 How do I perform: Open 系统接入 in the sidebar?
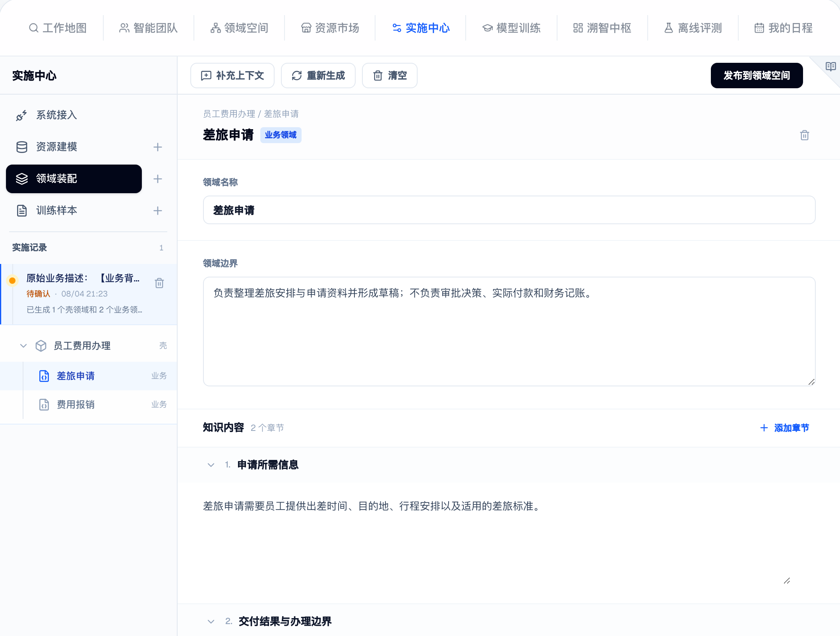click(x=74, y=115)
